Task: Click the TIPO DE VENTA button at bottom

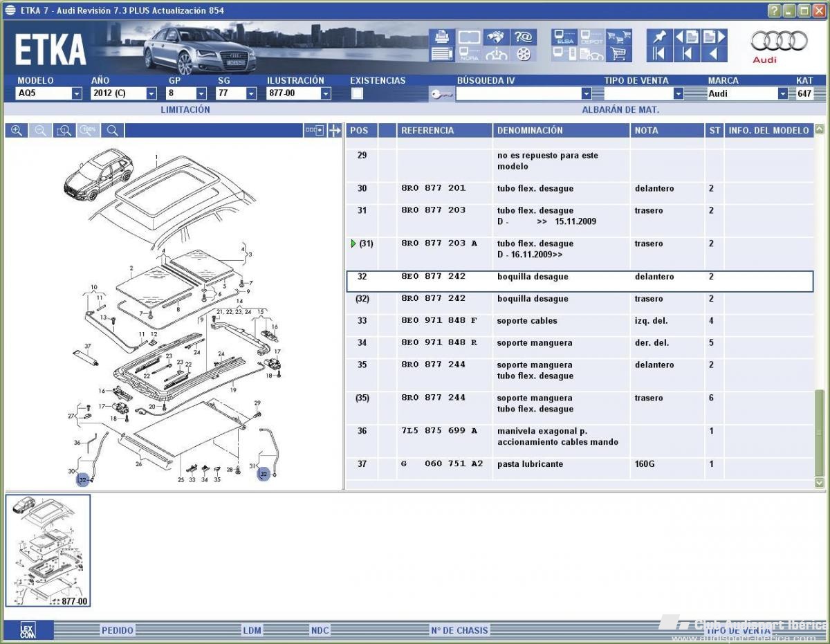Action: (738, 630)
